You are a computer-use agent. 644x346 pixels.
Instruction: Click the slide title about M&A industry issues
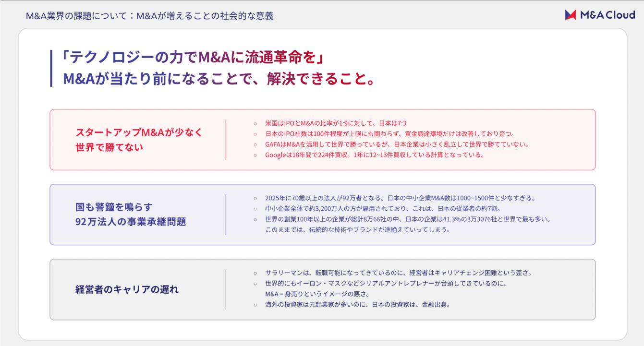click(149, 15)
